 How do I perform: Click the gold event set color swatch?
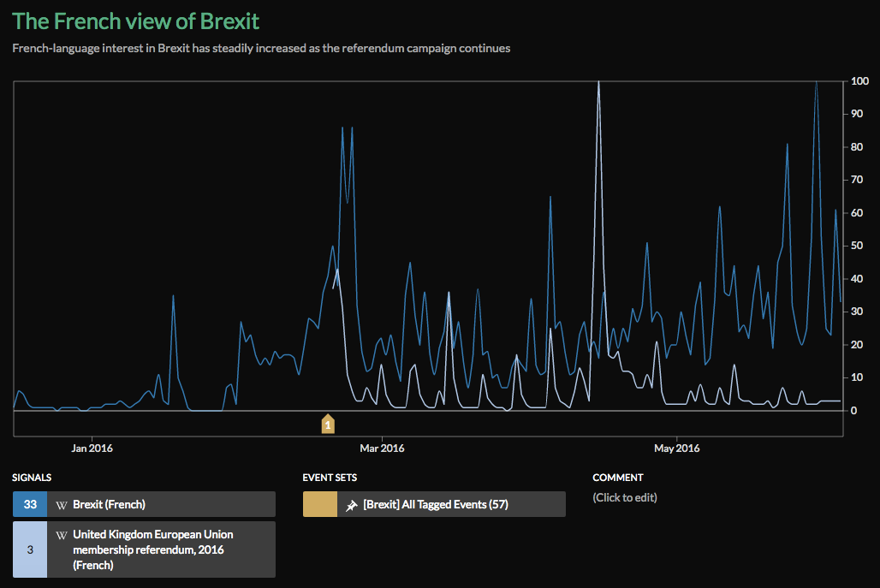tap(320, 505)
